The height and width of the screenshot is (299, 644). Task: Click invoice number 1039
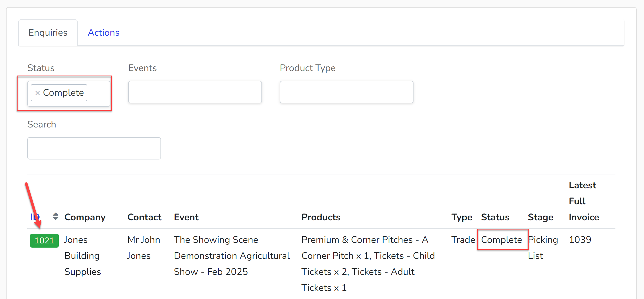pos(580,240)
